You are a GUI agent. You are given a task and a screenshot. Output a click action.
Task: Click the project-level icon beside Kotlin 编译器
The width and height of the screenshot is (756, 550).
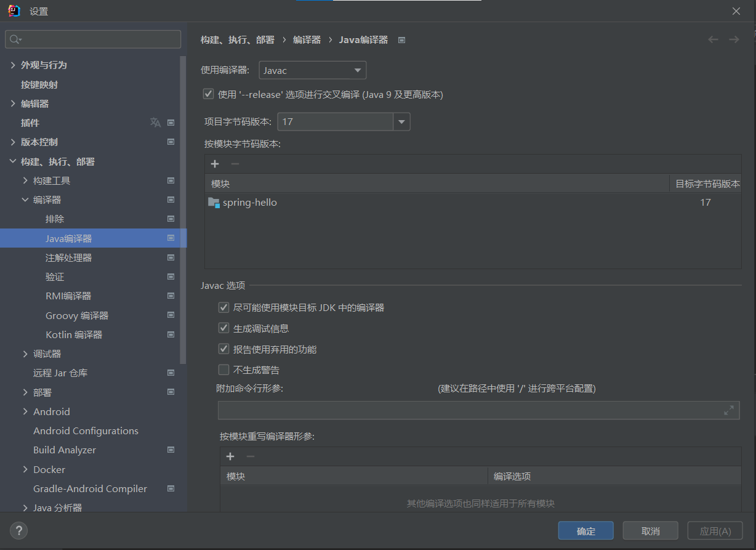171,334
